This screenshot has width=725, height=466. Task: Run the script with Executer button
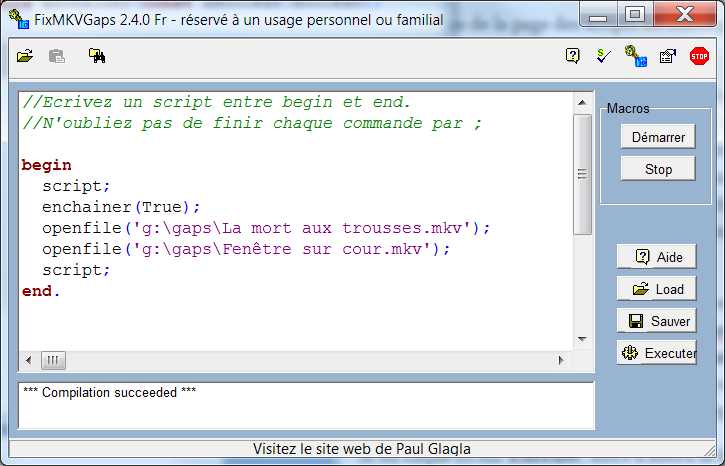pyautogui.click(x=656, y=353)
